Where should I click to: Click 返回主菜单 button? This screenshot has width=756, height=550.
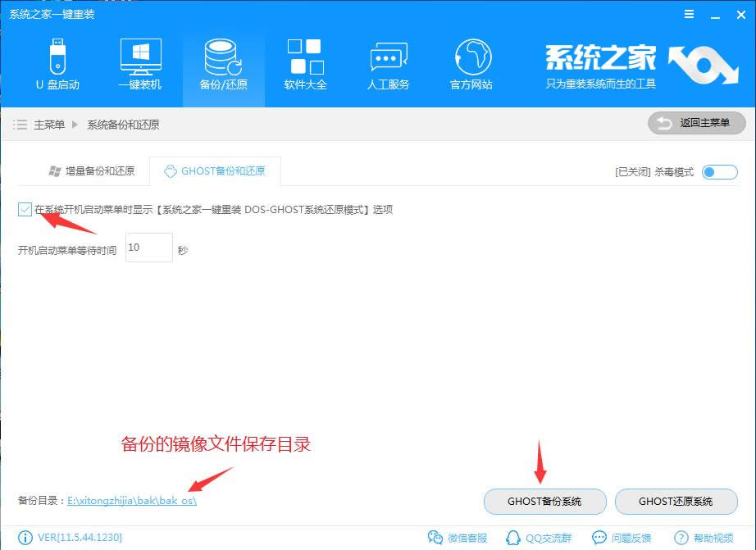697,123
